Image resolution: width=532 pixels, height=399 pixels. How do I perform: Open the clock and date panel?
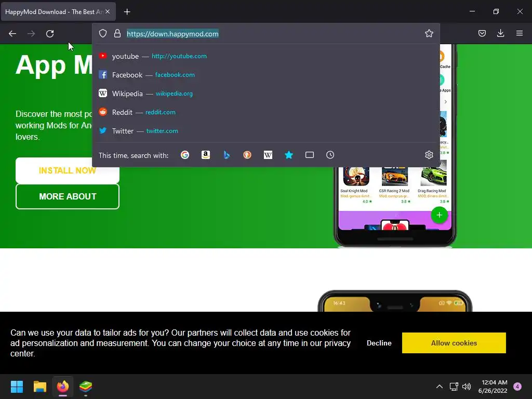(493, 387)
